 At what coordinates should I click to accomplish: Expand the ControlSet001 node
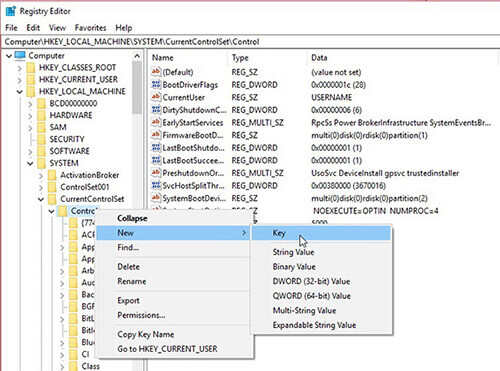tap(41, 188)
